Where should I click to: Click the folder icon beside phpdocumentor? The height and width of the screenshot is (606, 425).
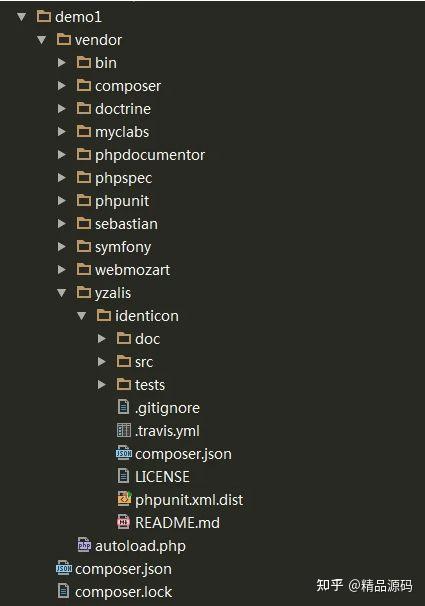tap(84, 154)
